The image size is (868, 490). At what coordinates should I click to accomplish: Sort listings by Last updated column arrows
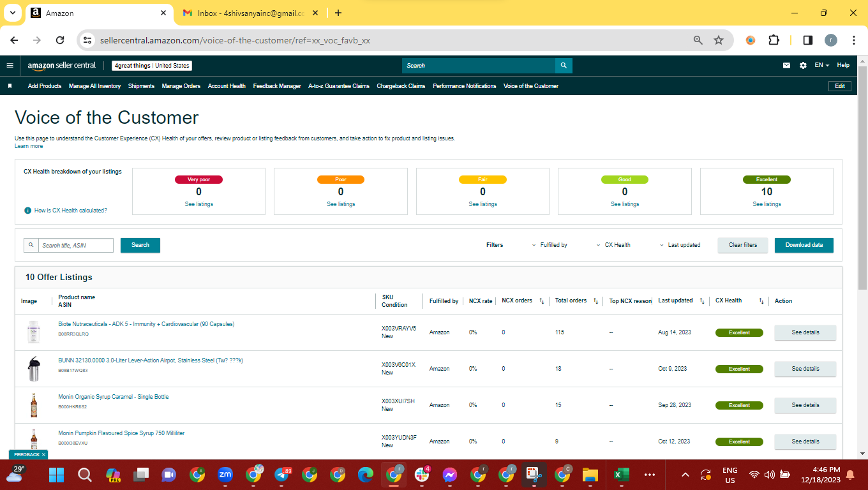pyautogui.click(x=702, y=301)
